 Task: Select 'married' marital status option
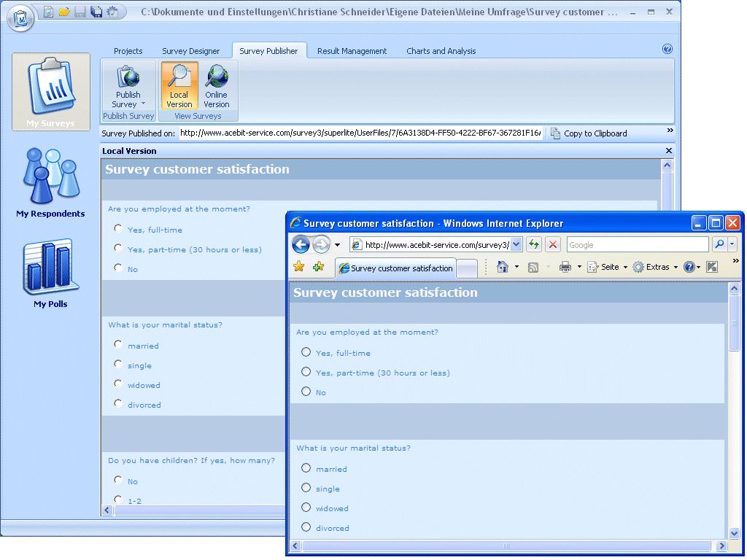(x=306, y=469)
